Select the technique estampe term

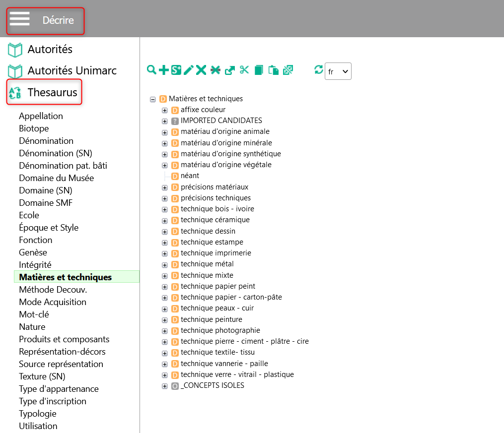tap(212, 242)
